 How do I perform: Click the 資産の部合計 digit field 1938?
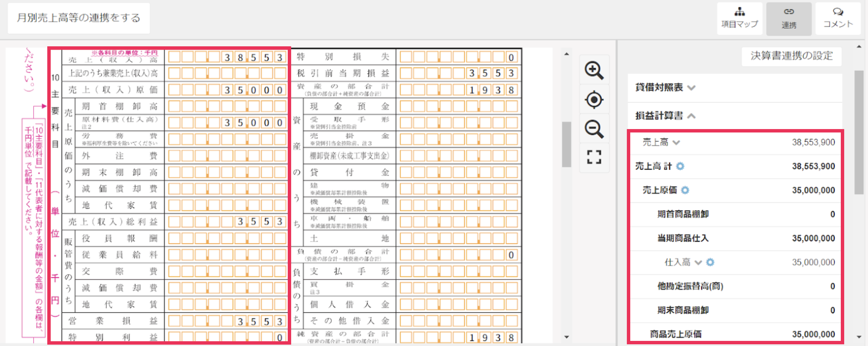[459, 90]
